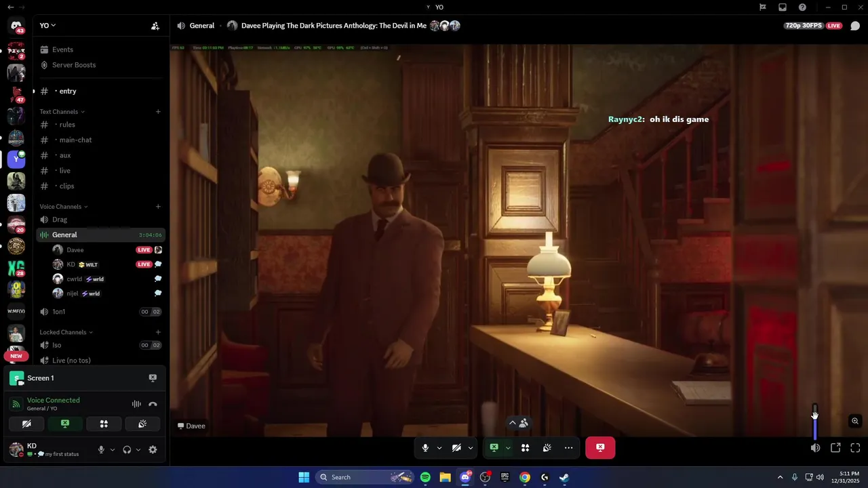Screen dimensions: 868x488
Task: Open Activities button in the voice panel
Action: point(104,424)
